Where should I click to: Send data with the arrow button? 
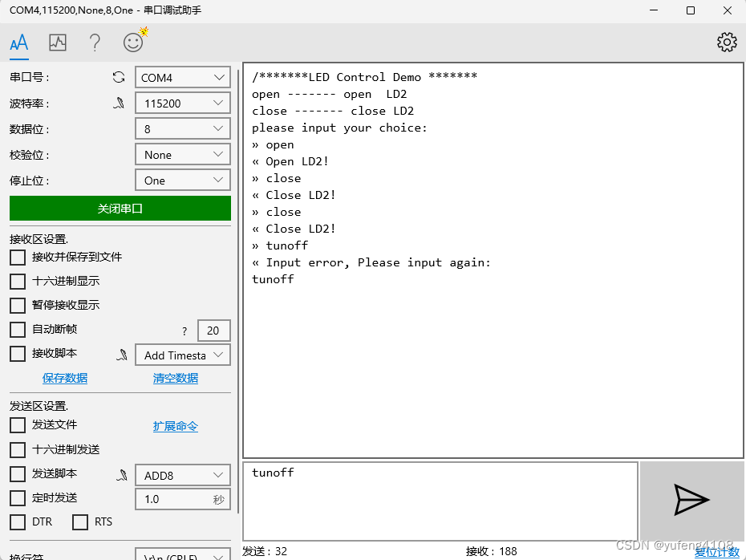click(x=691, y=500)
